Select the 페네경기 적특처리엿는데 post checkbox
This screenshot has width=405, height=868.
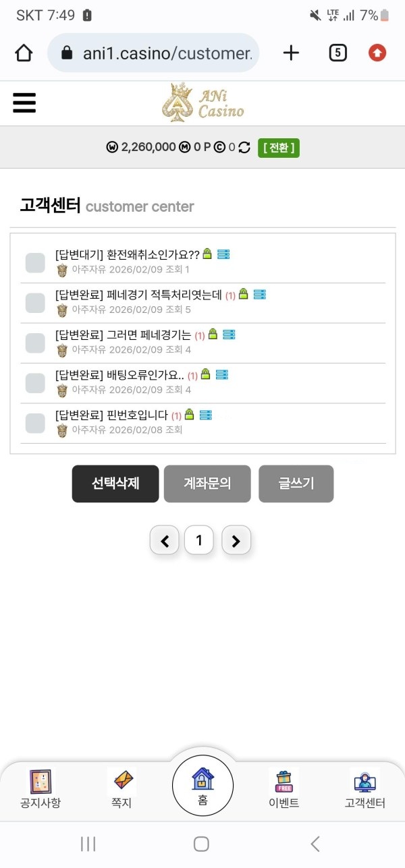(35, 303)
